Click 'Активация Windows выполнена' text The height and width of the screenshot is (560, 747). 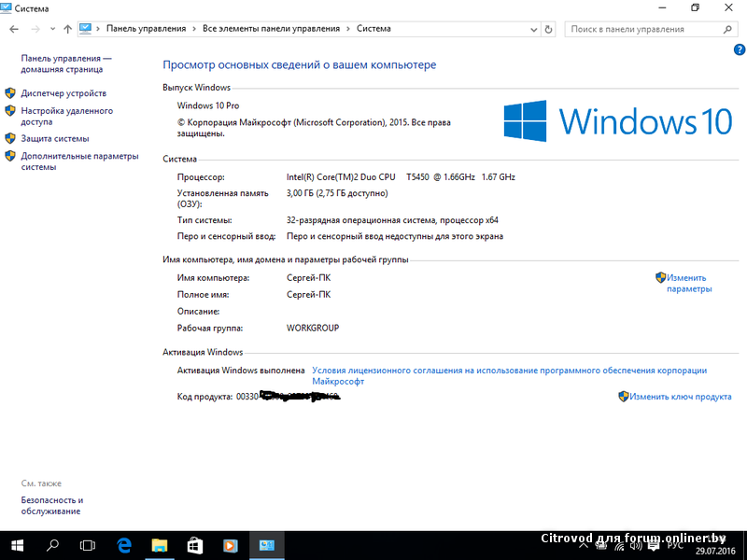[241, 371]
